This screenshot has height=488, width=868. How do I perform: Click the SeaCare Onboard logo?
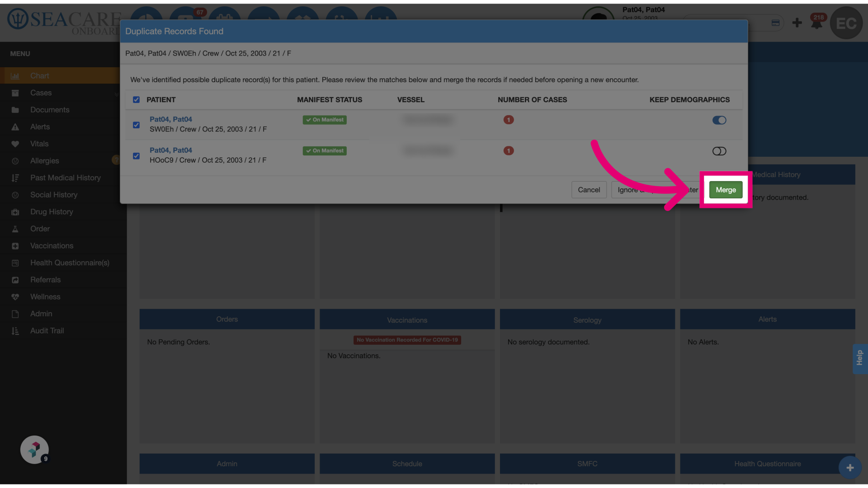[63, 22]
